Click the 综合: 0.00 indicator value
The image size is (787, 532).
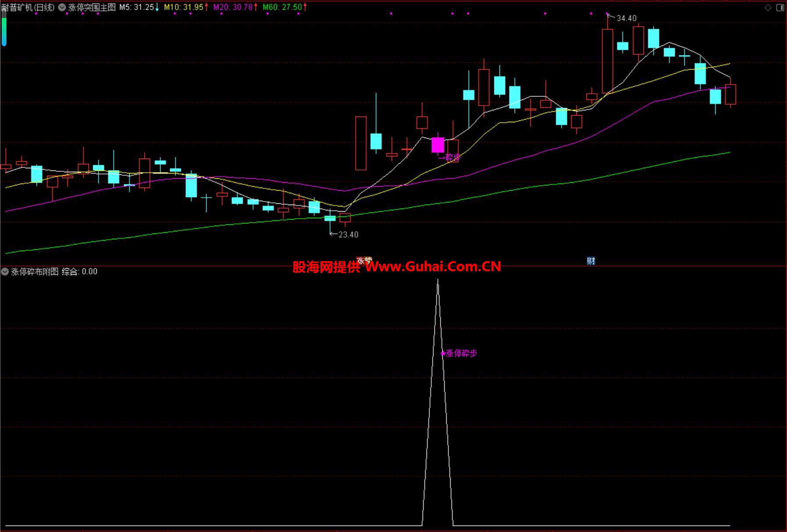coord(79,272)
